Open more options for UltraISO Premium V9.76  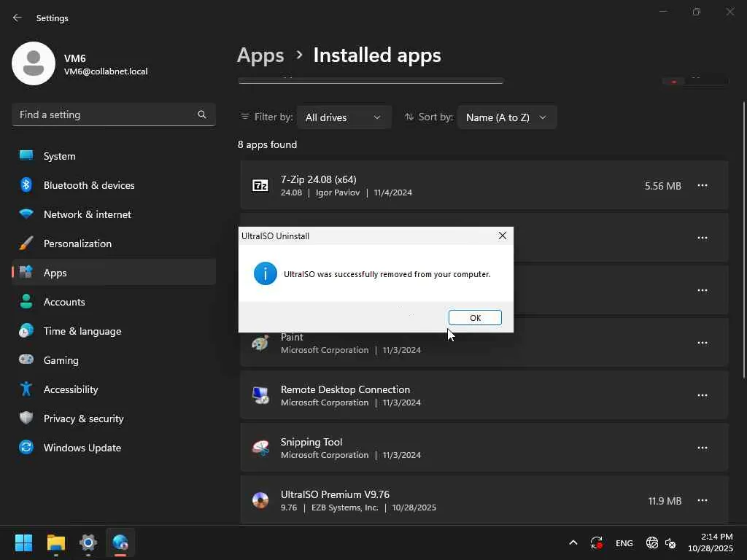pyautogui.click(x=702, y=500)
